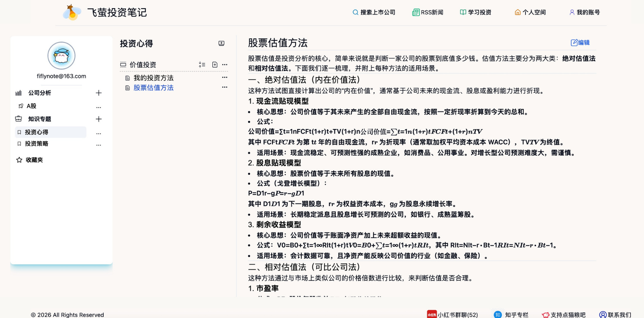Open the 收藏夹 favorites star
Screen dimensions: 644x318
point(19,160)
